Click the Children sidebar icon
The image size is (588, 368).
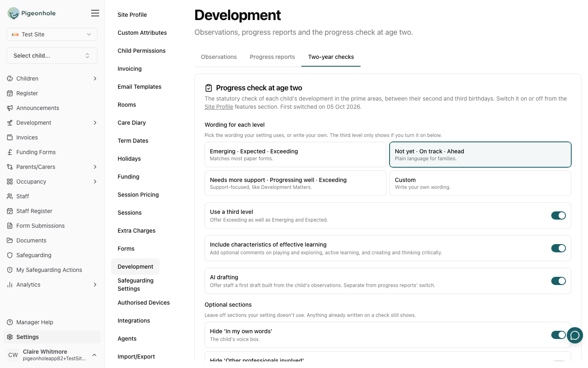click(10, 79)
